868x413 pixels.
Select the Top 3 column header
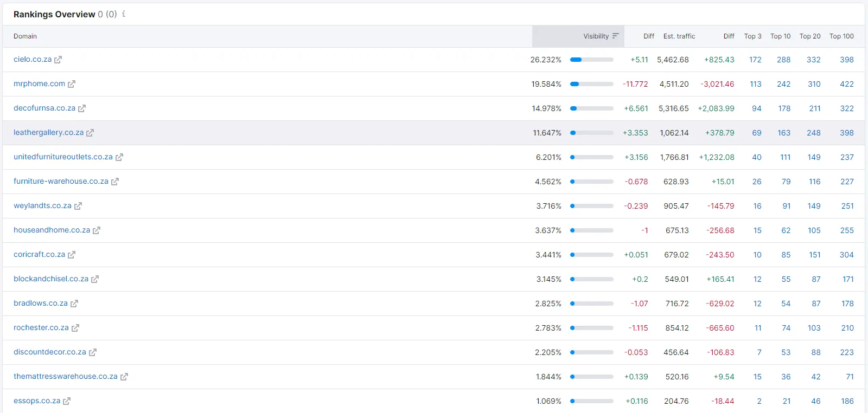point(752,36)
